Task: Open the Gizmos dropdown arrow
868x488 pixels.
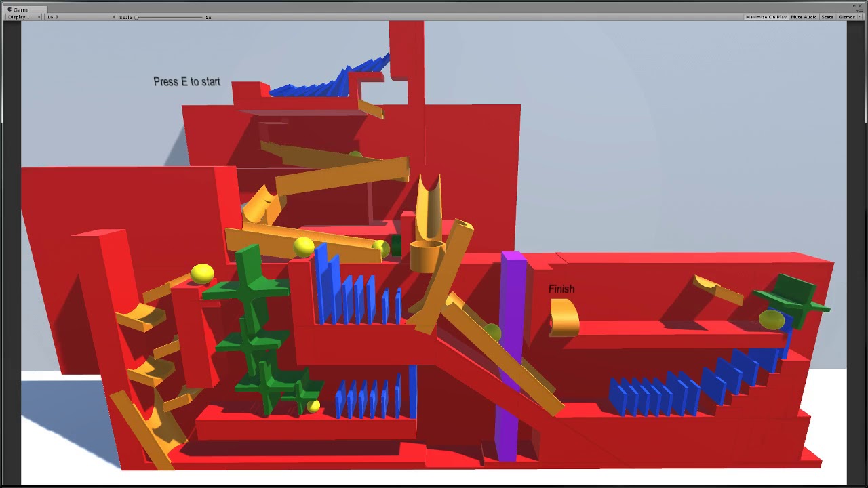Action: [x=860, y=17]
